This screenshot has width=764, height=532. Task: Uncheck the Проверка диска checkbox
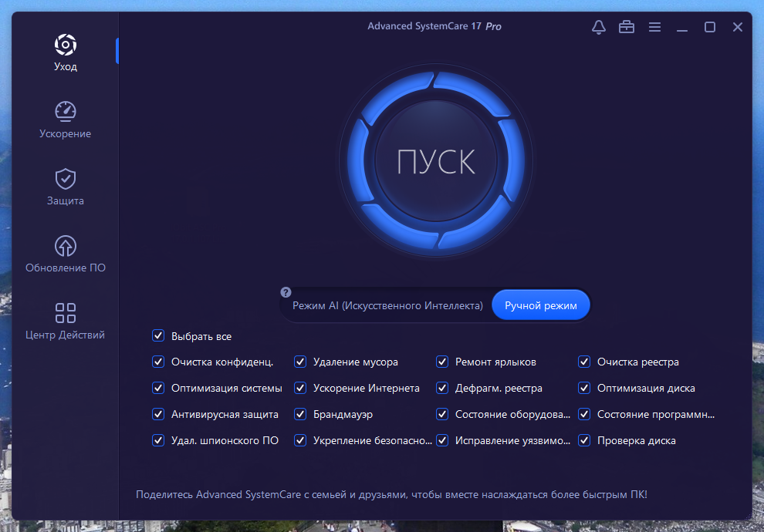[584, 440]
